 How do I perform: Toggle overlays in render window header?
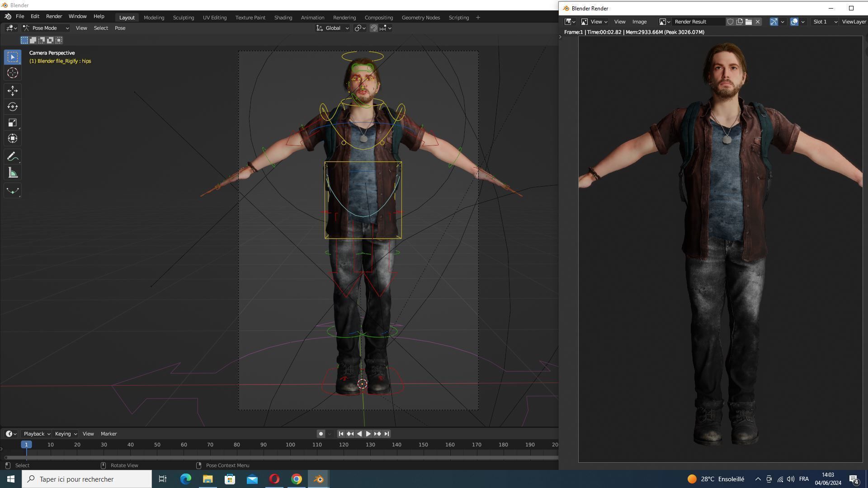(x=794, y=22)
